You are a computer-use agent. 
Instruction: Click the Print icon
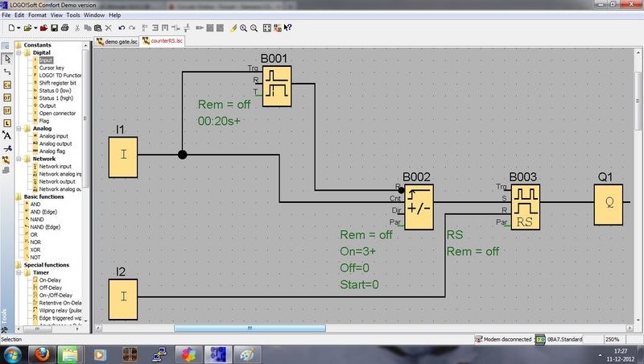pos(64,28)
